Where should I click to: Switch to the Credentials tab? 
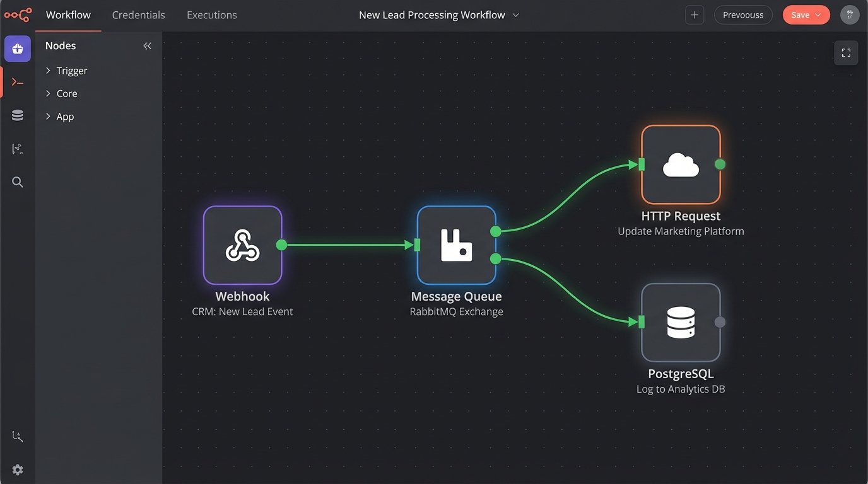(138, 15)
